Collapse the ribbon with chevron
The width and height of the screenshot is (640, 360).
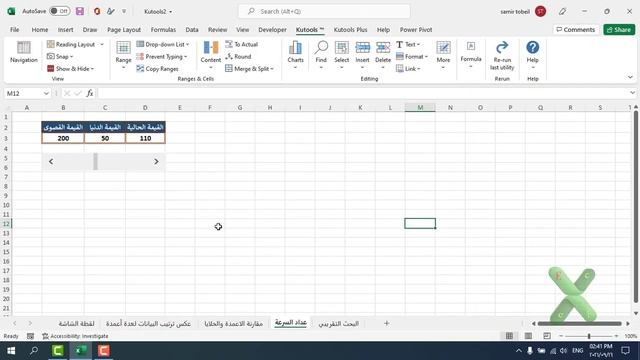point(630,77)
